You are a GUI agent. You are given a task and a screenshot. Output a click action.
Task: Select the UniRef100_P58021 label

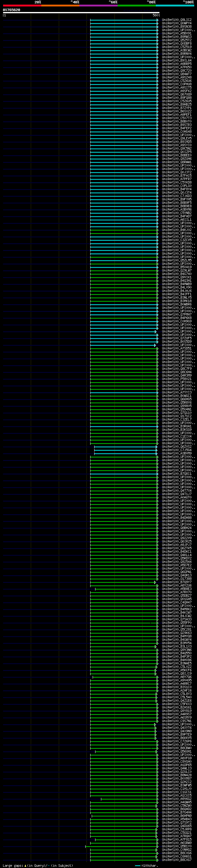pos(177,379)
